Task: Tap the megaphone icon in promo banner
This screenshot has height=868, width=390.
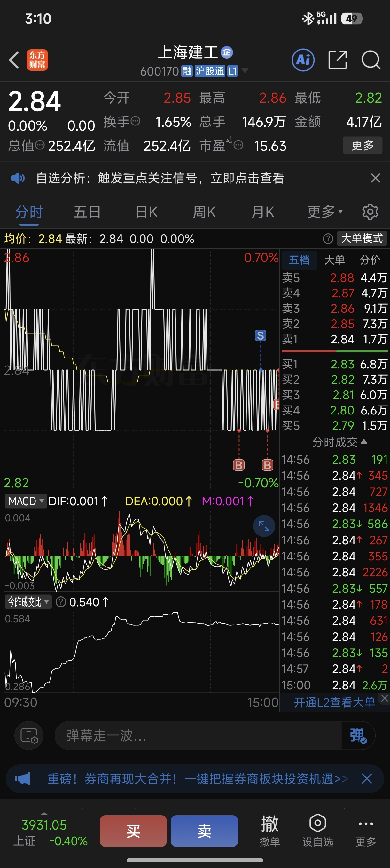Action: pos(23,778)
